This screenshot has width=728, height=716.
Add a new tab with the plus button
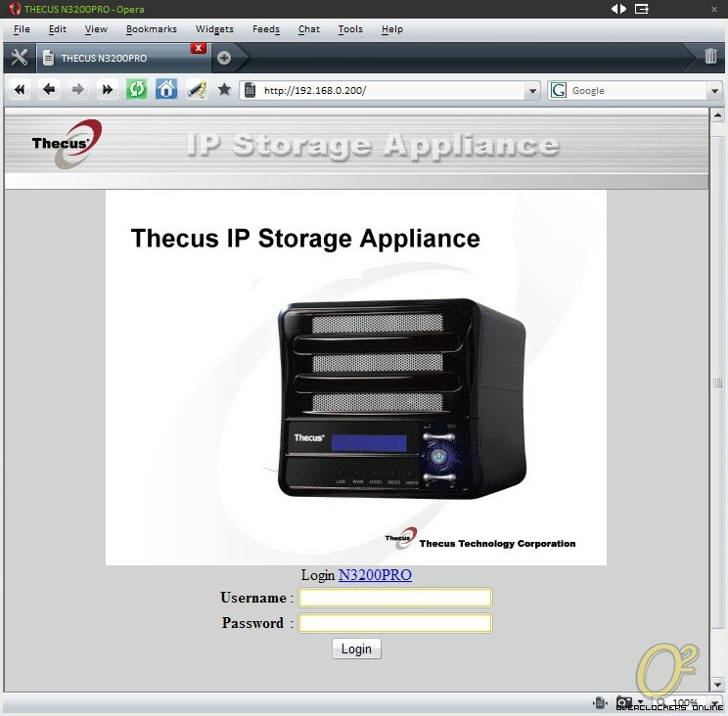[224, 58]
